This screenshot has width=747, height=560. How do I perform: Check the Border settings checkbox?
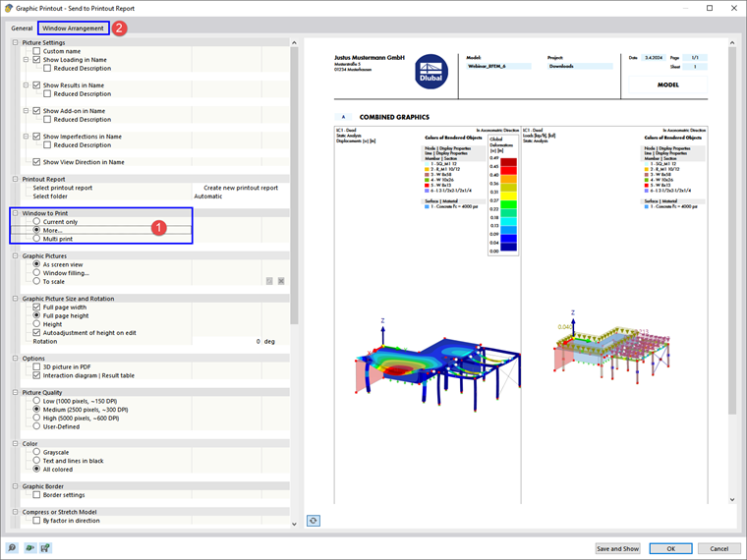(36, 495)
